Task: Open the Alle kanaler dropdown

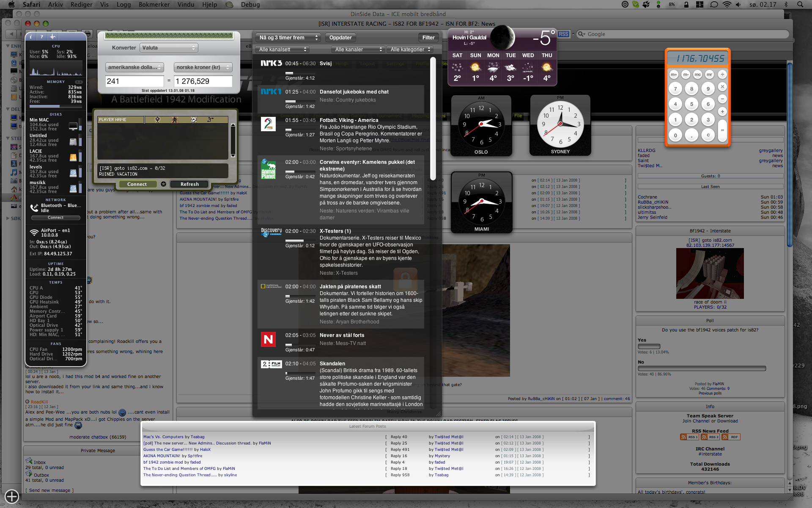Action: pyautogui.click(x=357, y=50)
